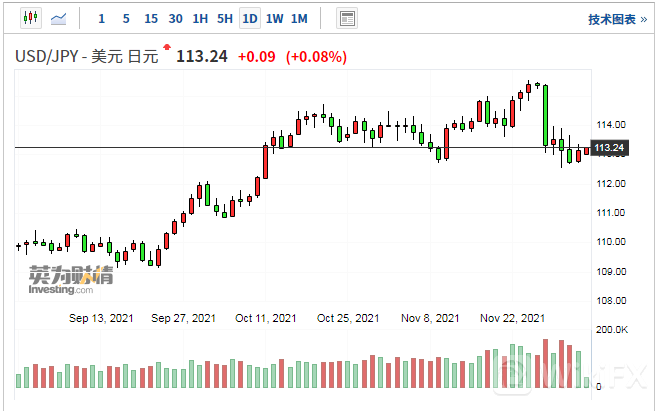Activate the 1D daily timeframe

[x=250, y=18]
